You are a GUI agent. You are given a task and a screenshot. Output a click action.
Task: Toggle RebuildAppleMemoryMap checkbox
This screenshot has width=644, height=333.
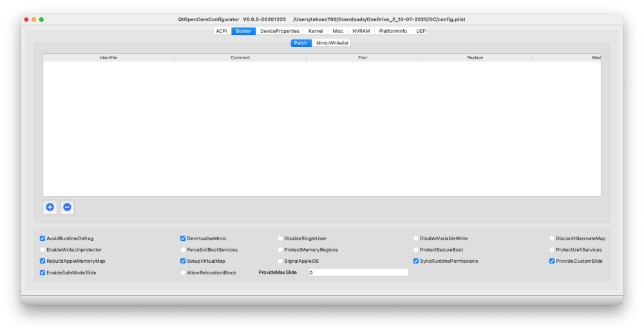[43, 261]
